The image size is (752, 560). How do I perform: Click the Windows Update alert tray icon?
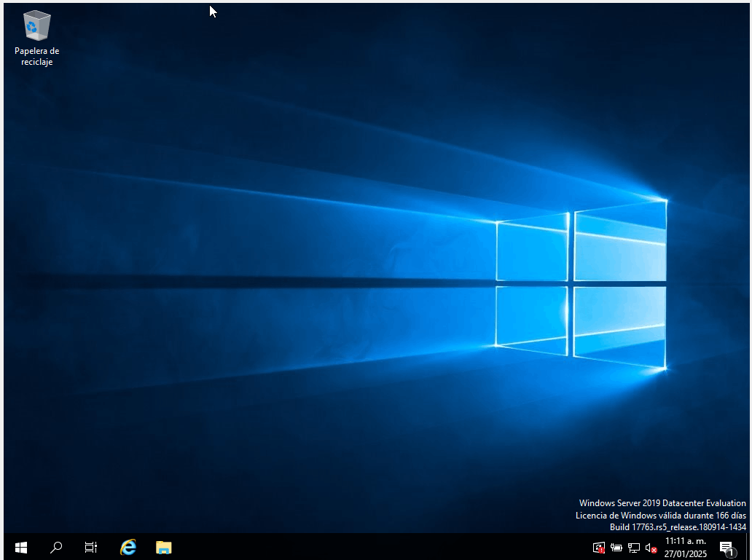598,548
